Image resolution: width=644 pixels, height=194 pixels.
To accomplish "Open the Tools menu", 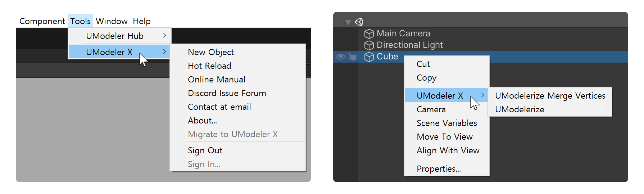I will (80, 21).
